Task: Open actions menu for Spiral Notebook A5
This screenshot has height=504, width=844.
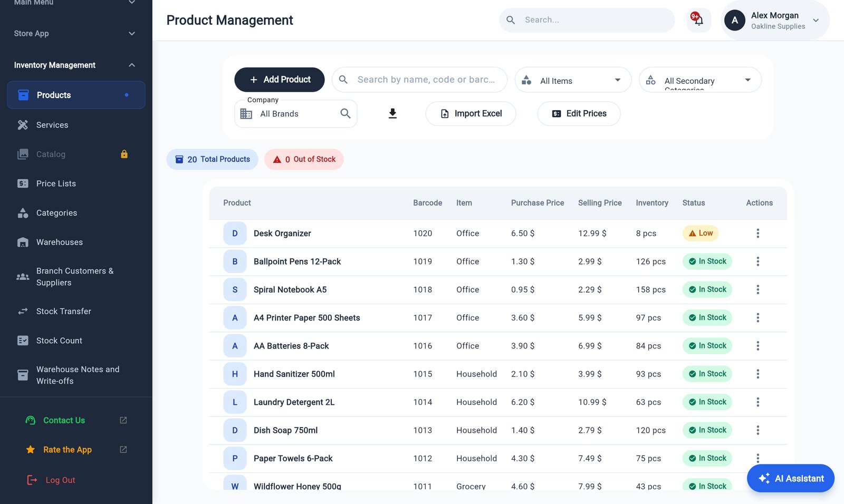Action: pyautogui.click(x=758, y=289)
